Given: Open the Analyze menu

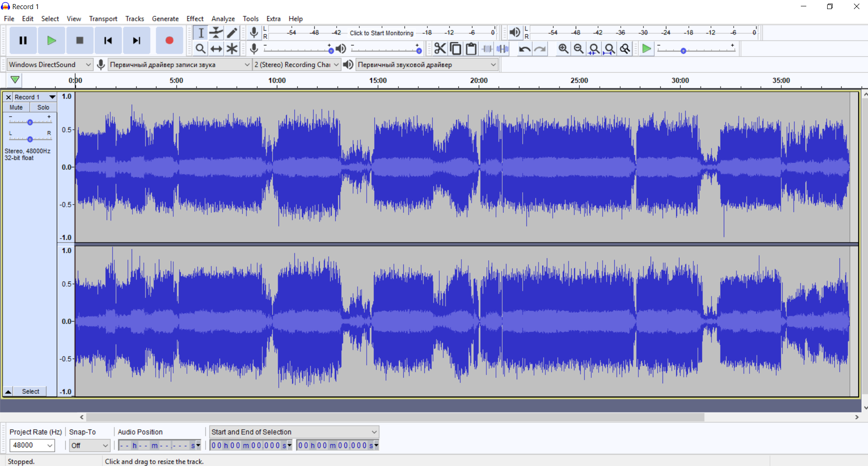Looking at the screenshot, I should pos(223,19).
